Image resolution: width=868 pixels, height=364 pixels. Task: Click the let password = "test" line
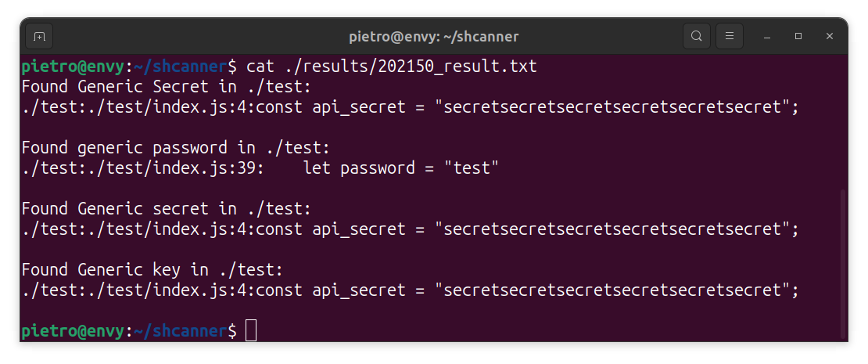(400, 168)
